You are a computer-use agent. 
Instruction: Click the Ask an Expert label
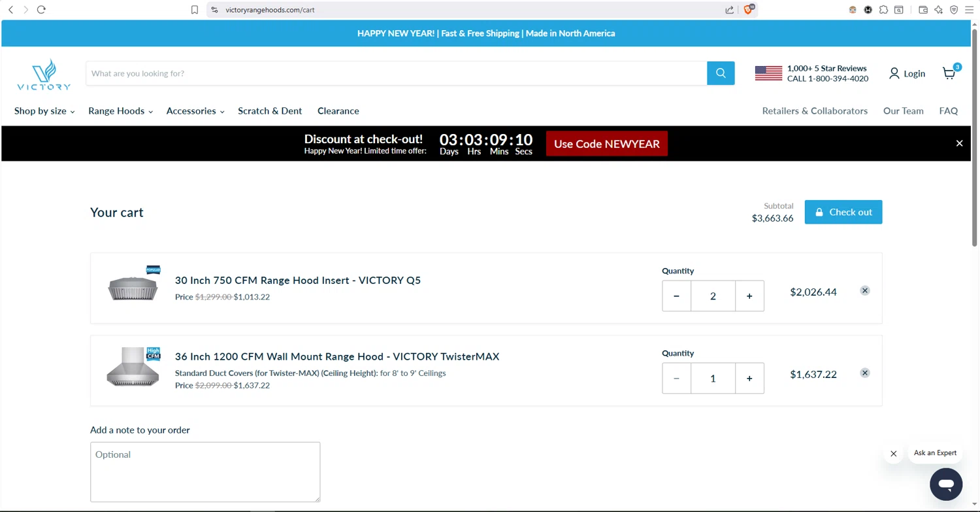coord(935,453)
